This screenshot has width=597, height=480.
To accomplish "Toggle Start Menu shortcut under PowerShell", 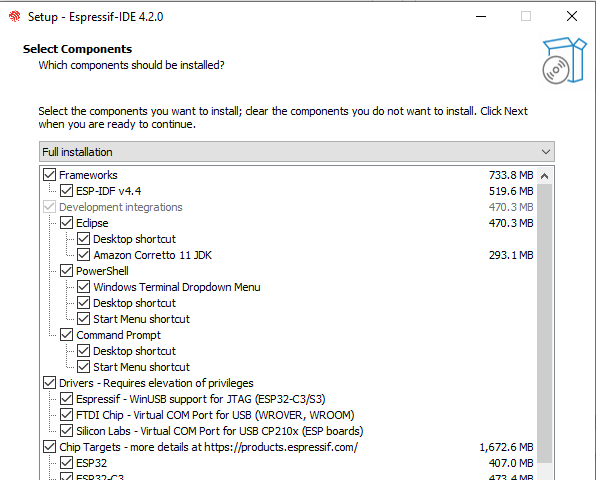I will coord(83,319).
